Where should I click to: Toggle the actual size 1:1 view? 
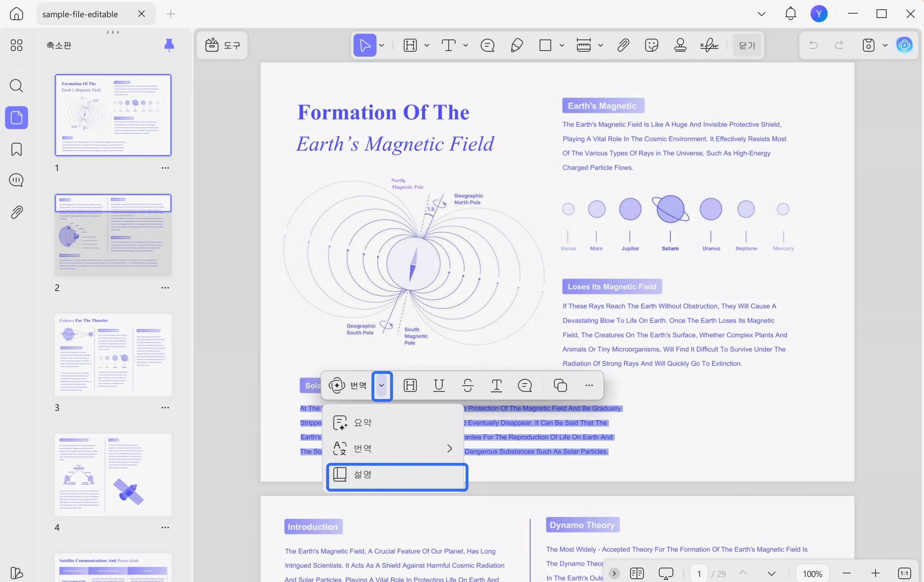click(905, 573)
